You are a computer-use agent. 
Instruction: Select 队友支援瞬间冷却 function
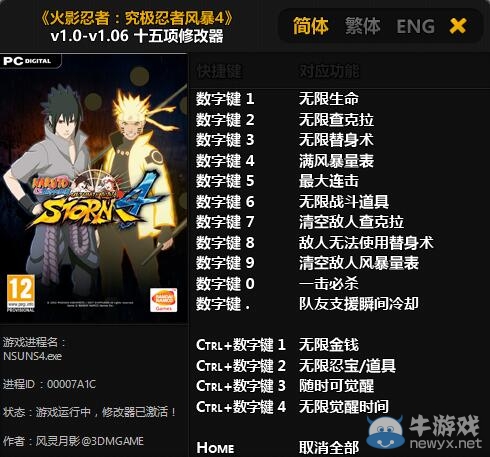(x=359, y=304)
